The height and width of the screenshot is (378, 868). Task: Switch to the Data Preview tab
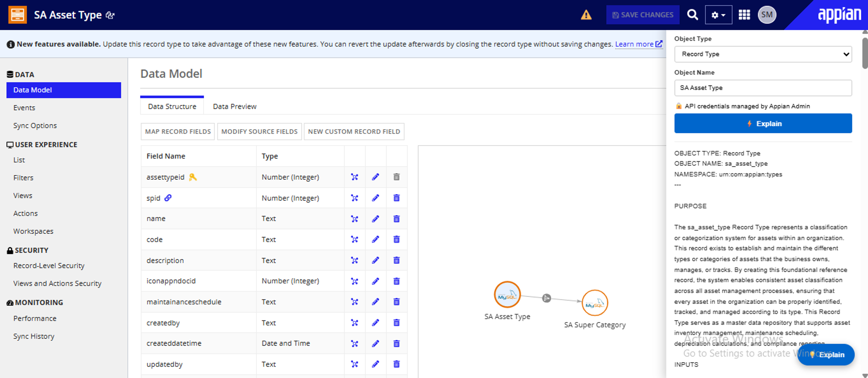(x=235, y=106)
